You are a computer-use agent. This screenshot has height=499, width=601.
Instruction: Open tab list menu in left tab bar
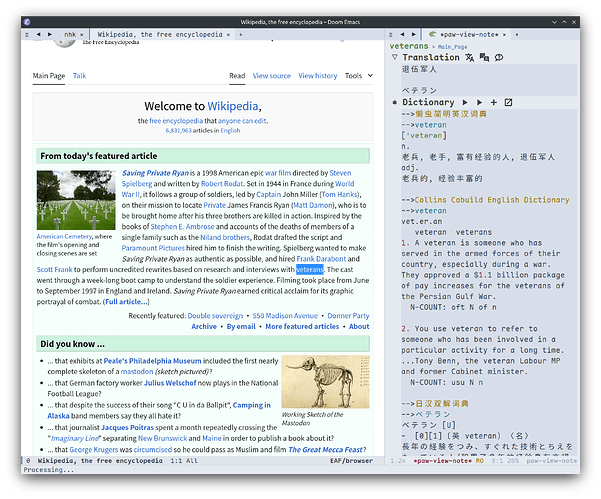pyautogui.click(x=27, y=34)
